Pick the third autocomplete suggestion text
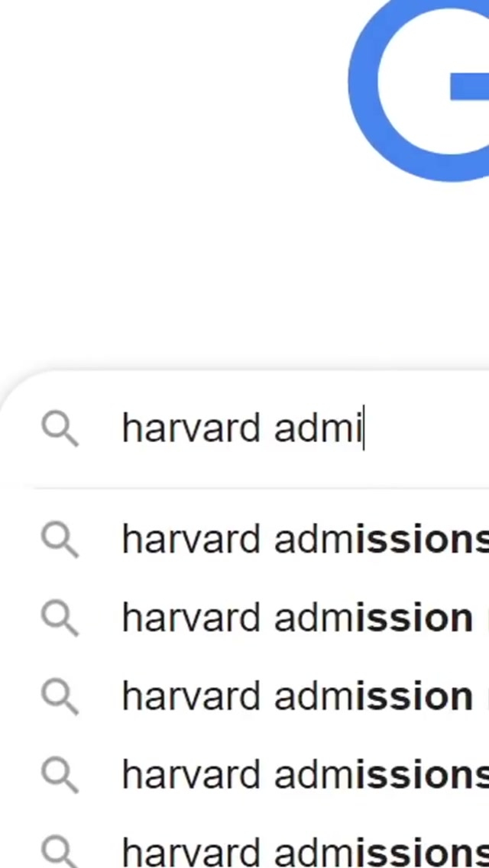This screenshot has width=489, height=868. pos(296,696)
